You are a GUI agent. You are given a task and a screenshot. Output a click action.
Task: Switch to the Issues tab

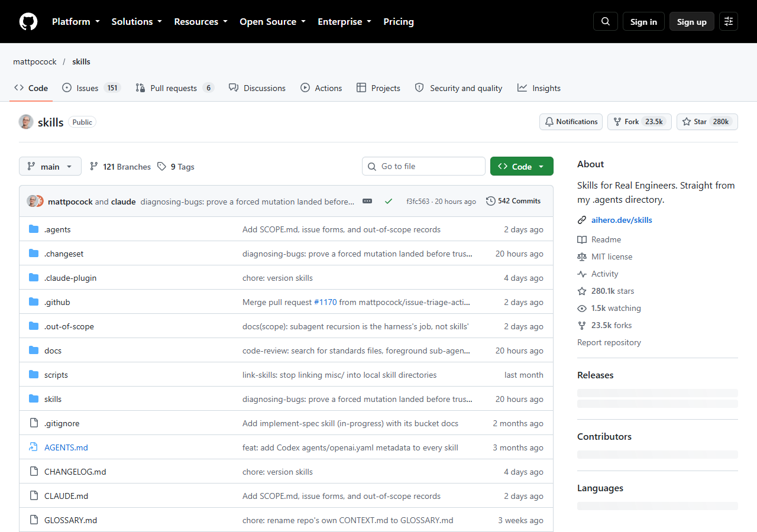(92, 88)
